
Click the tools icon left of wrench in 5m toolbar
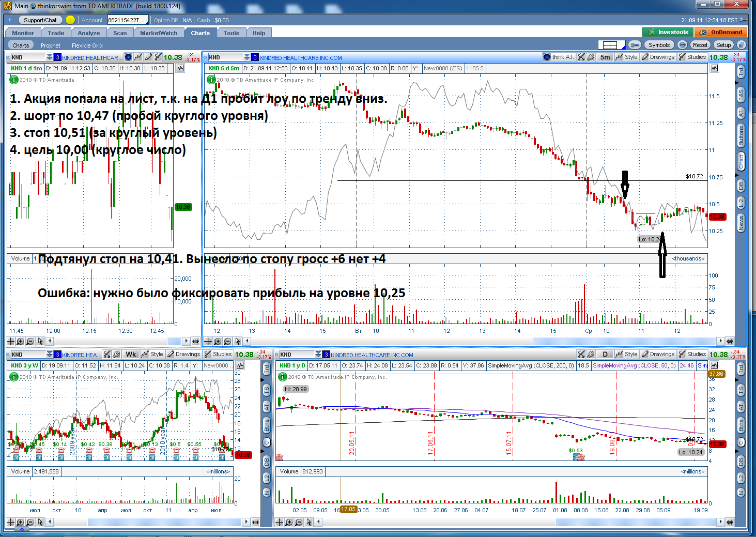pos(582,57)
